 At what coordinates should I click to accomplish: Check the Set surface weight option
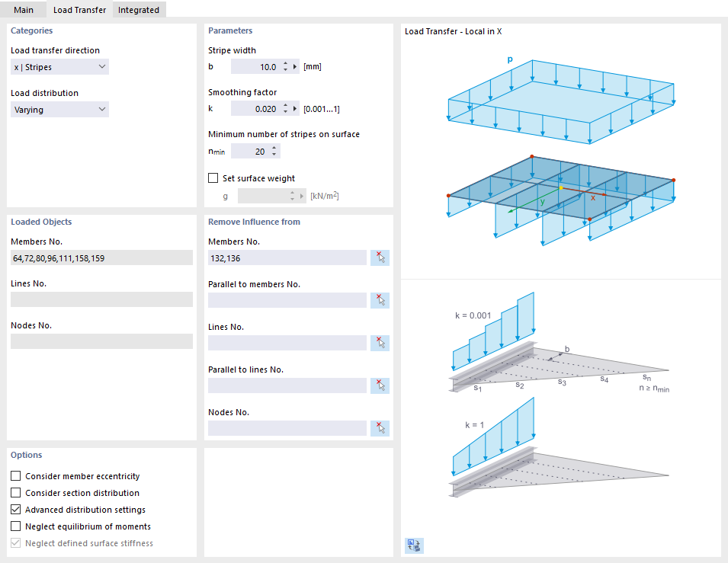click(213, 178)
